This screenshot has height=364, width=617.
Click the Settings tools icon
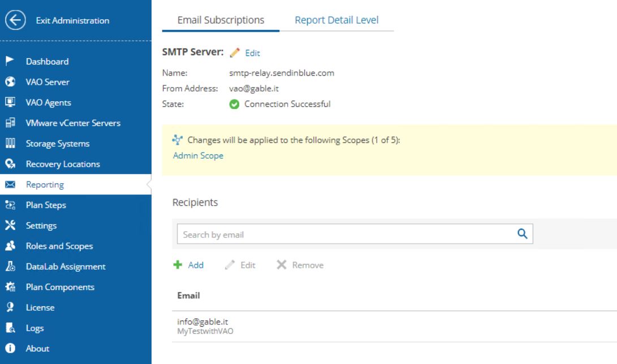pos(10,226)
